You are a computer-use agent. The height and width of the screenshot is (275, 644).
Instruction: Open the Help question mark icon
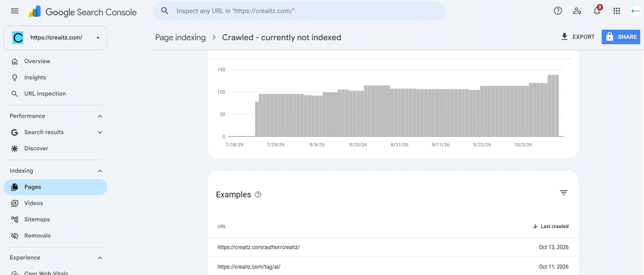coord(558,11)
